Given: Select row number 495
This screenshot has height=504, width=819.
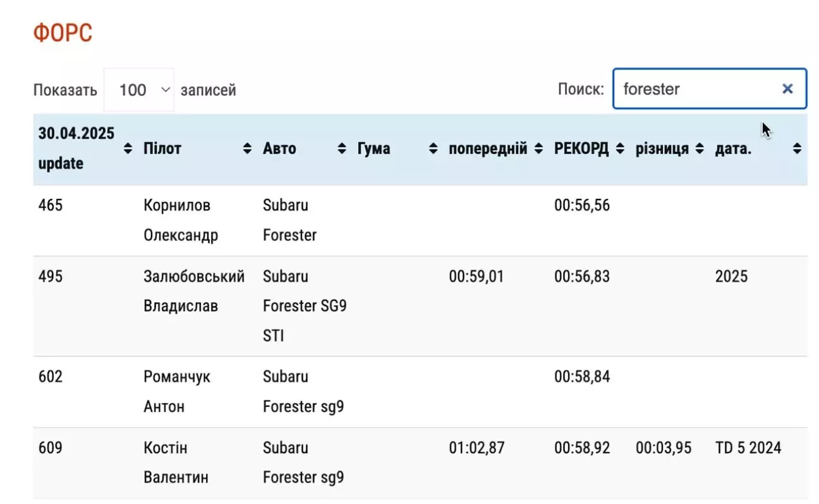Looking at the screenshot, I should click(x=51, y=277).
